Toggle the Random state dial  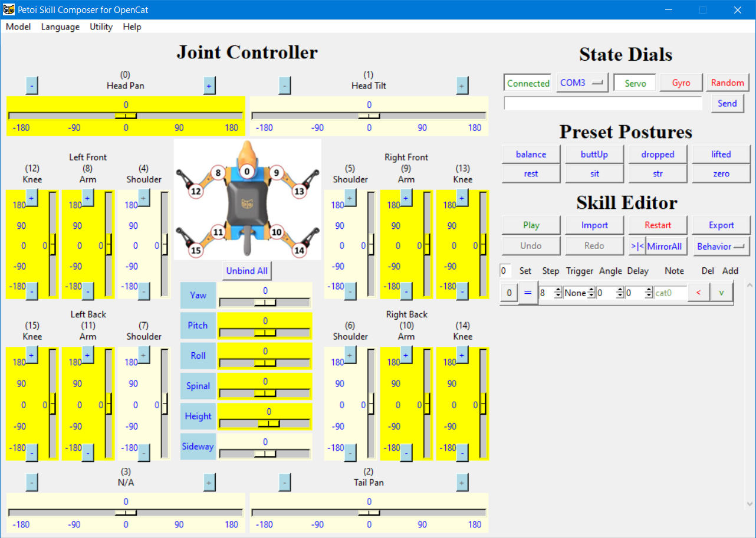(x=728, y=83)
